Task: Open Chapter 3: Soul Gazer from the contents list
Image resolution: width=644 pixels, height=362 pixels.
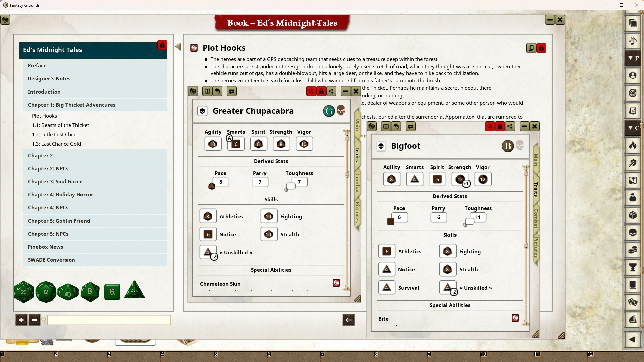Action: [x=55, y=181]
